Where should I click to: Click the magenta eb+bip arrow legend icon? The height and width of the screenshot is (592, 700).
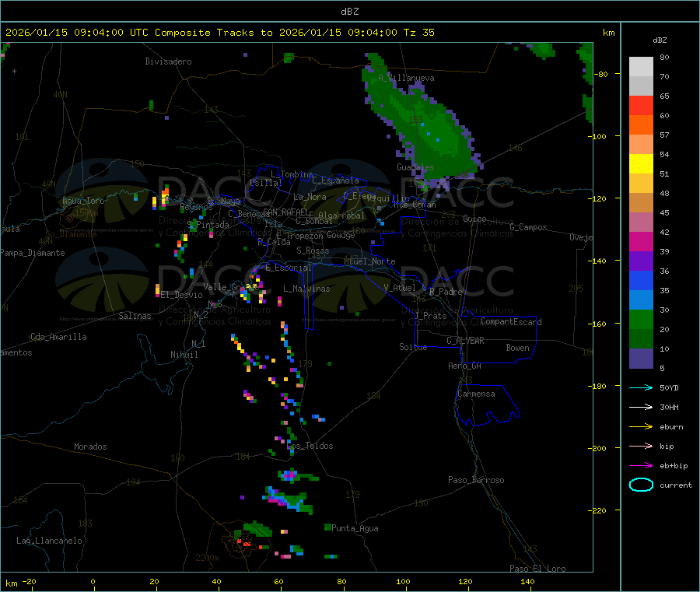click(641, 465)
